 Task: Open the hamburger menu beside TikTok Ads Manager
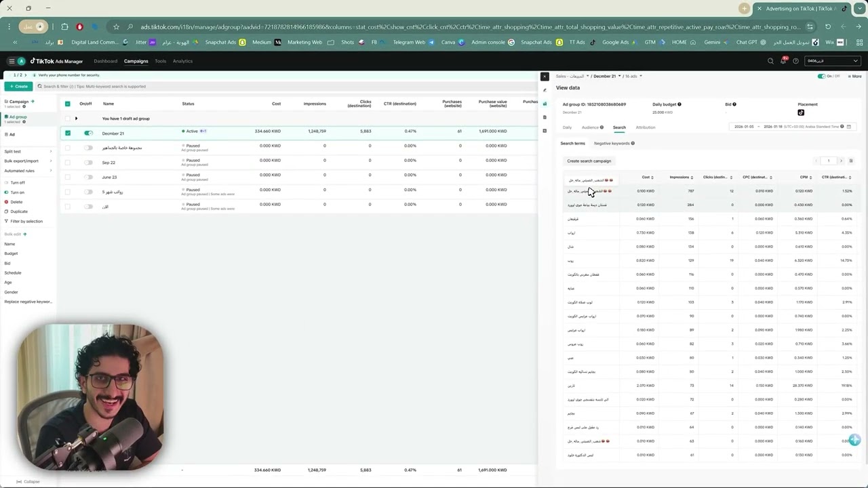12,61
